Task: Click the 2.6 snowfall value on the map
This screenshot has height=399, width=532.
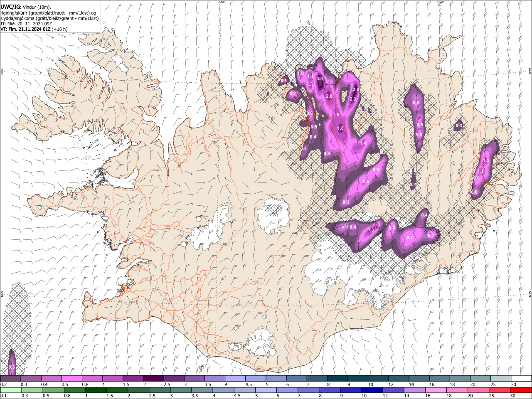Action: 355,89
